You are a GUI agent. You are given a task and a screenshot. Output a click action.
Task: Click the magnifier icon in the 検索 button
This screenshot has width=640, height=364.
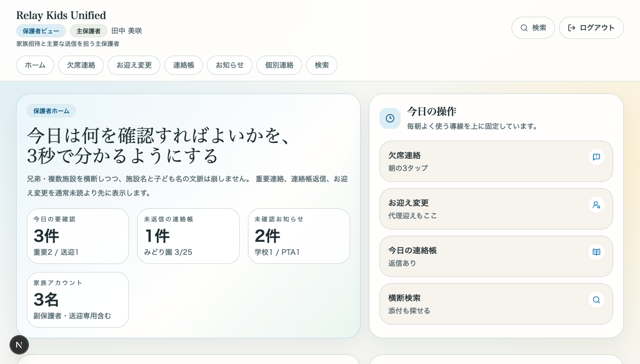coord(524,28)
